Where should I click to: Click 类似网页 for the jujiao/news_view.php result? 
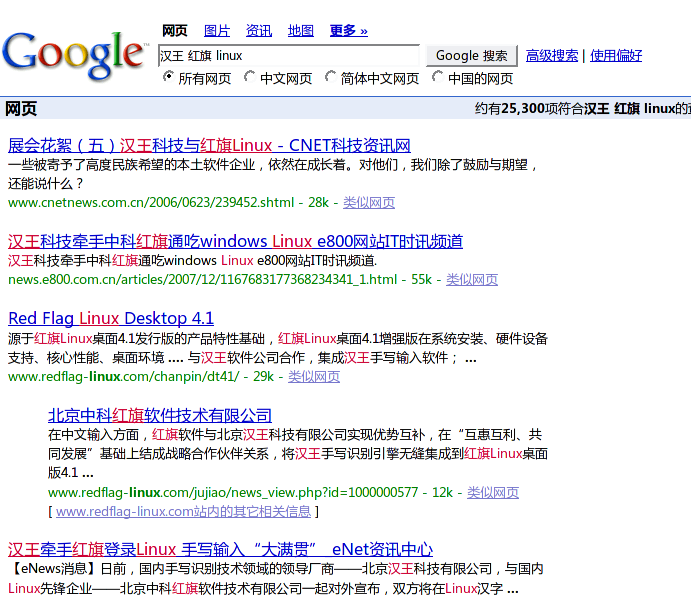[493, 492]
